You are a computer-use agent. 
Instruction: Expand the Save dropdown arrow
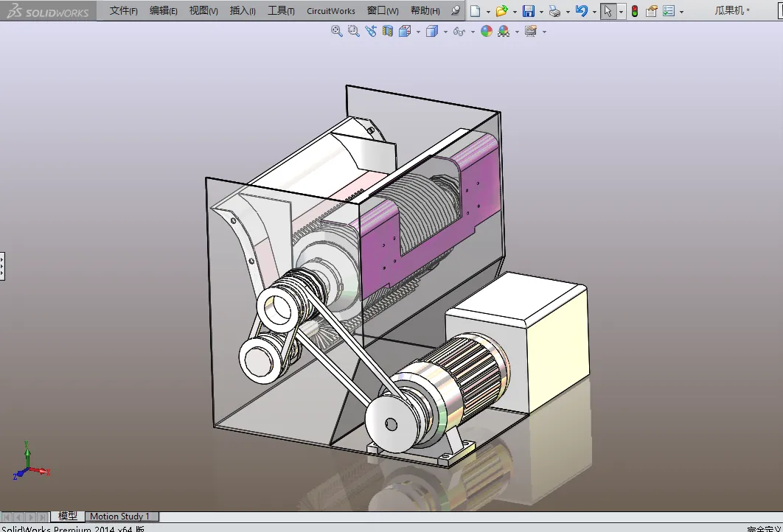541,12
